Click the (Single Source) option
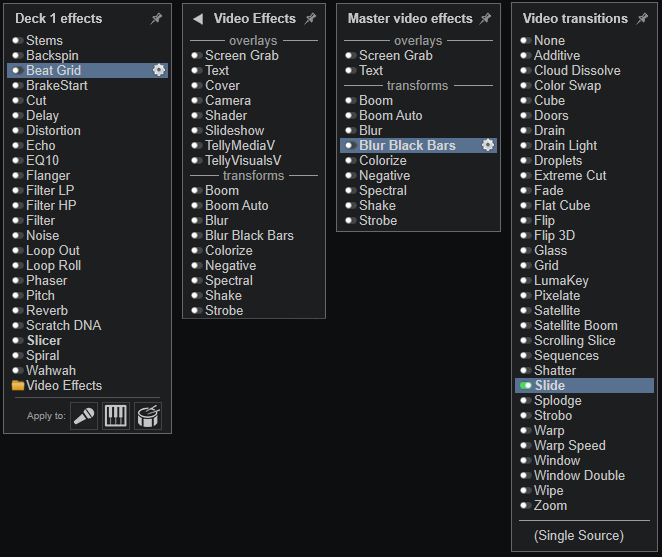Screen dimensions: 662x557 [x=579, y=535]
